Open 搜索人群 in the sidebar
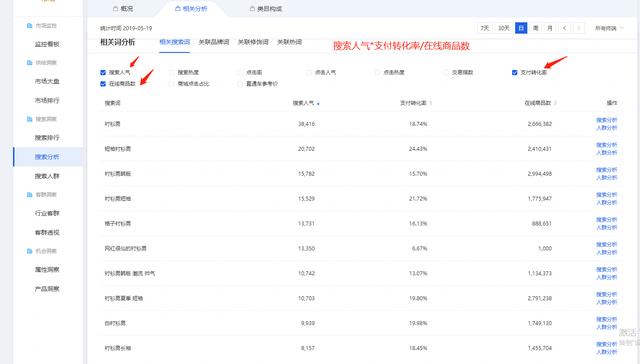 [47, 176]
